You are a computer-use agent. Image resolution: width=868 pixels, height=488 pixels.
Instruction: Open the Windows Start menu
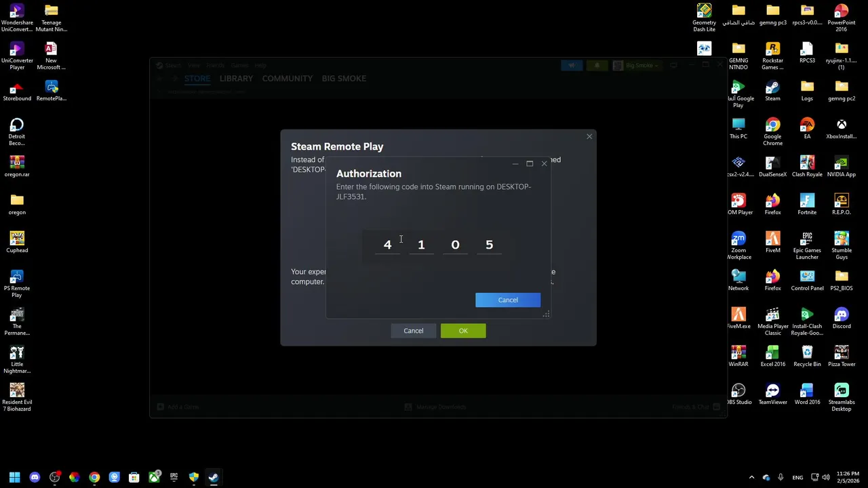(x=14, y=477)
